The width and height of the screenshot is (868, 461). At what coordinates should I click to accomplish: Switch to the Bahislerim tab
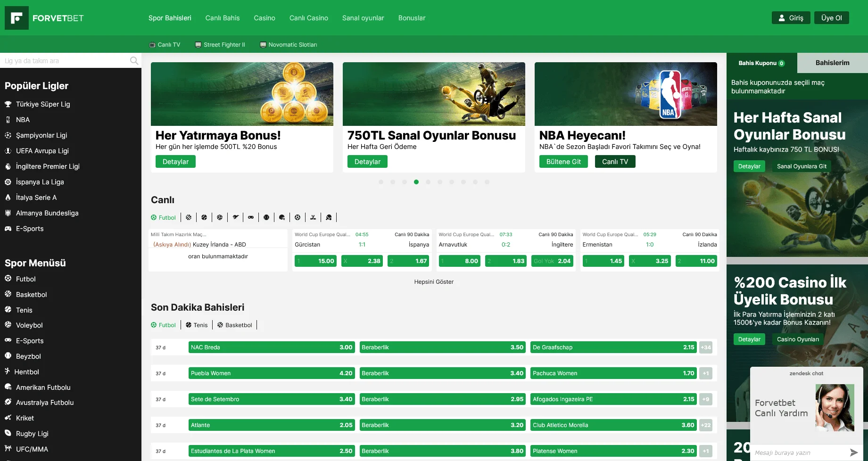[833, 63]
